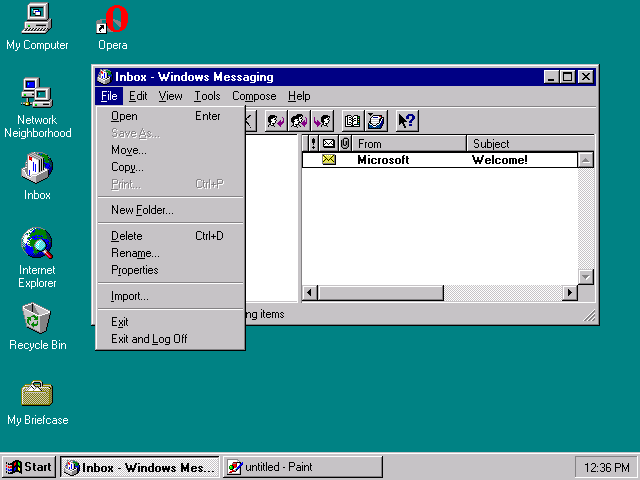Maximize the Windows Messaging window
This screenshot has height=480, width=640.
(x=568, y=77)
